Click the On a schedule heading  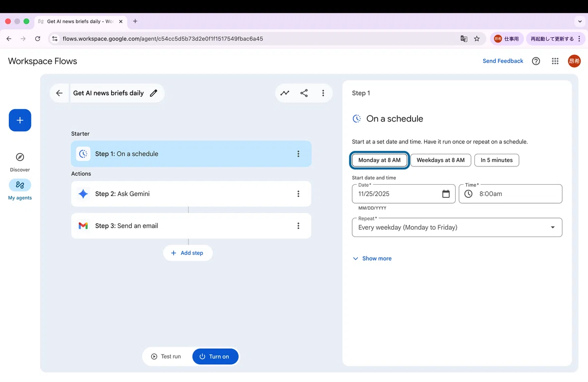click(x=394, y=119)
